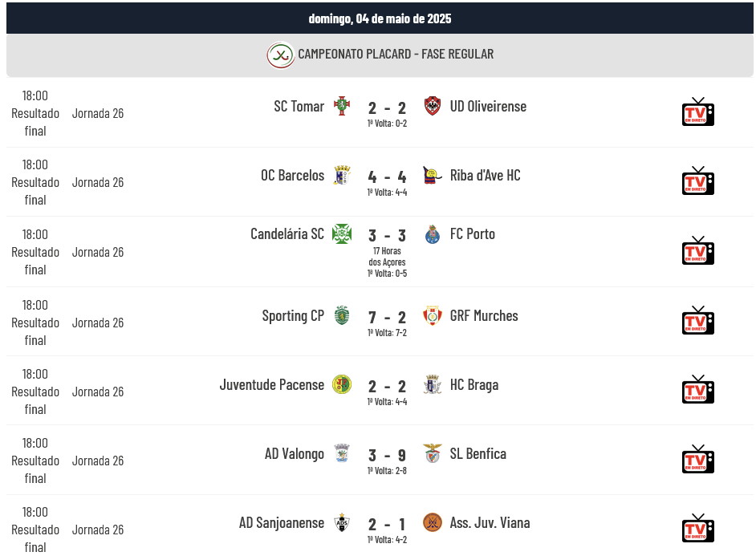756x560 pixels.
Task: Click the Campeonato Placard league logo
Action: point(281,55)
